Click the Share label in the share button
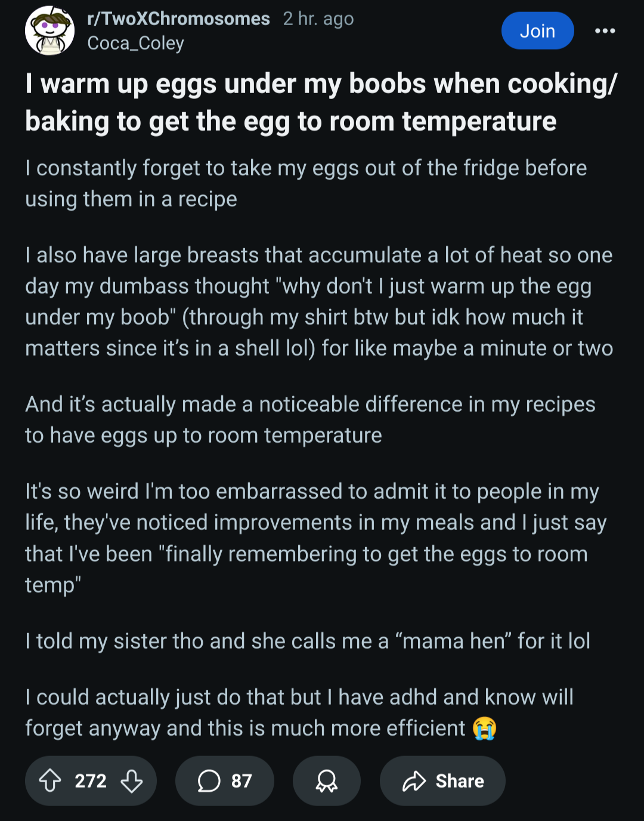This screenshot has width=644, height=821. tap(460, 780)
